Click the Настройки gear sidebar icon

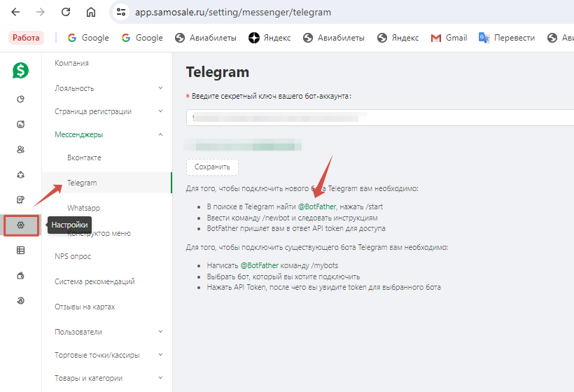click(21, 225)
